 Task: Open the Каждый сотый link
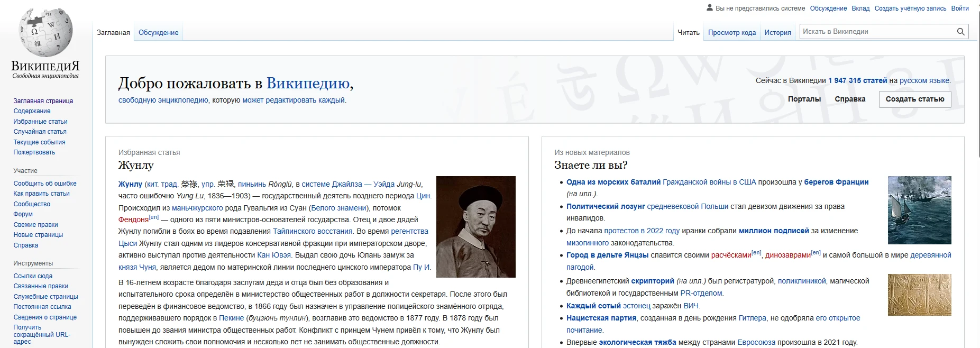point(593,306)
